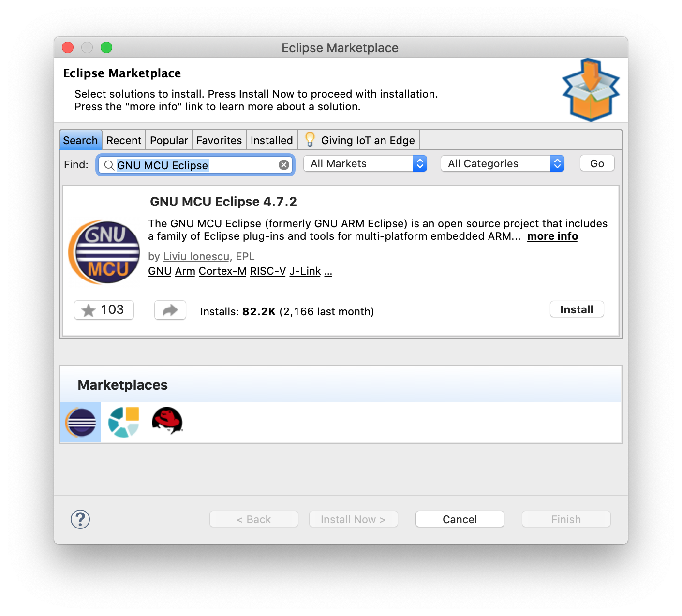The height and width of the screenshot is (616, 682).
Task: Switch to the Recent tab
Action: (x=124, y=140)
